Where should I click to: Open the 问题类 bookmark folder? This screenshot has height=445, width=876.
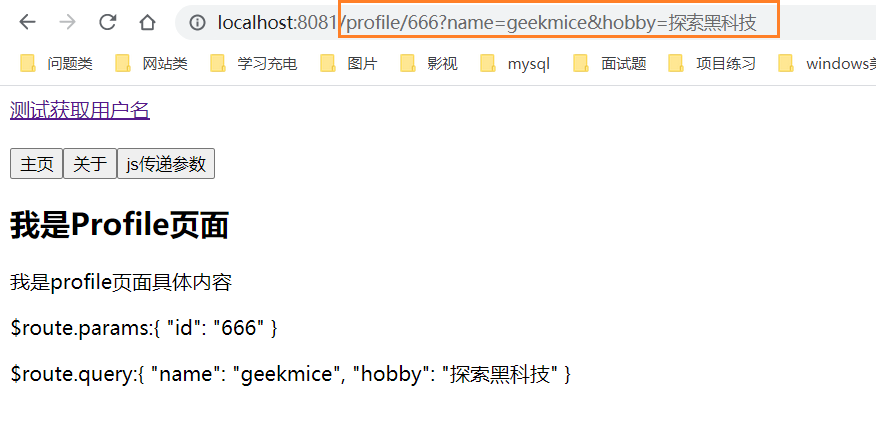(x=56, y=64)
